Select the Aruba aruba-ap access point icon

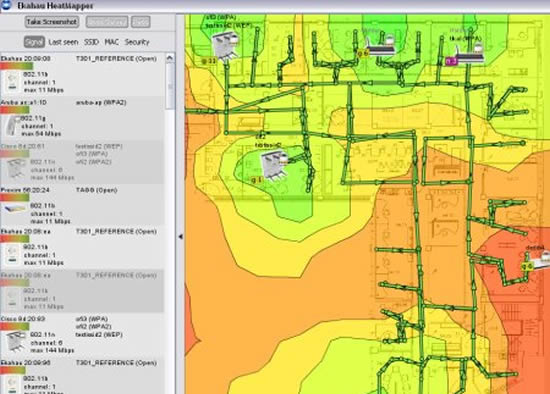click(12, 126)
